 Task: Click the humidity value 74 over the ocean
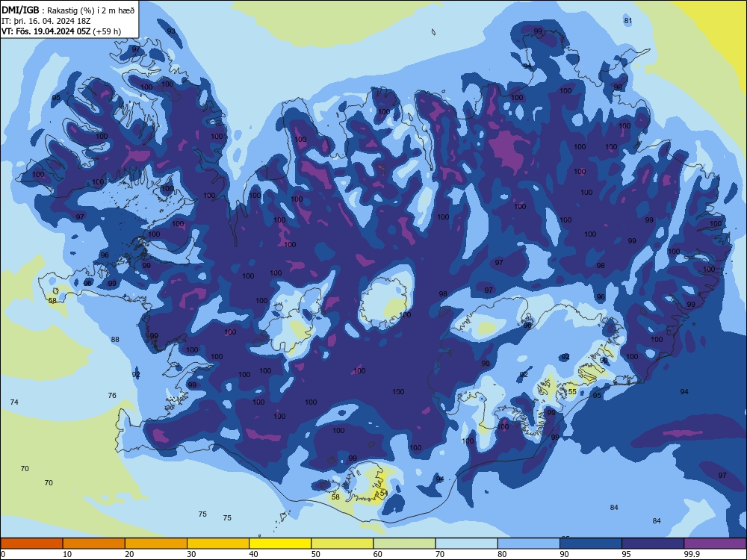pyautogui.click(x=14, y=402)
